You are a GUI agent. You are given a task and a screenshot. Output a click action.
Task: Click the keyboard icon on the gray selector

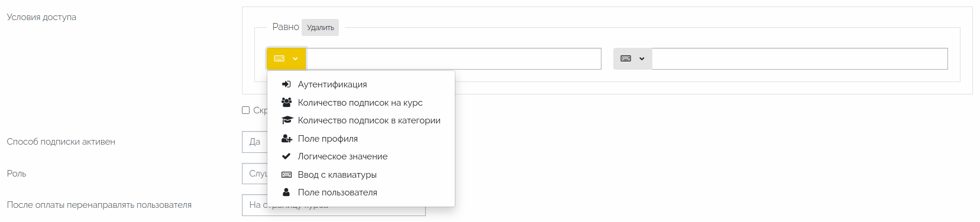(x=626, y=58)
